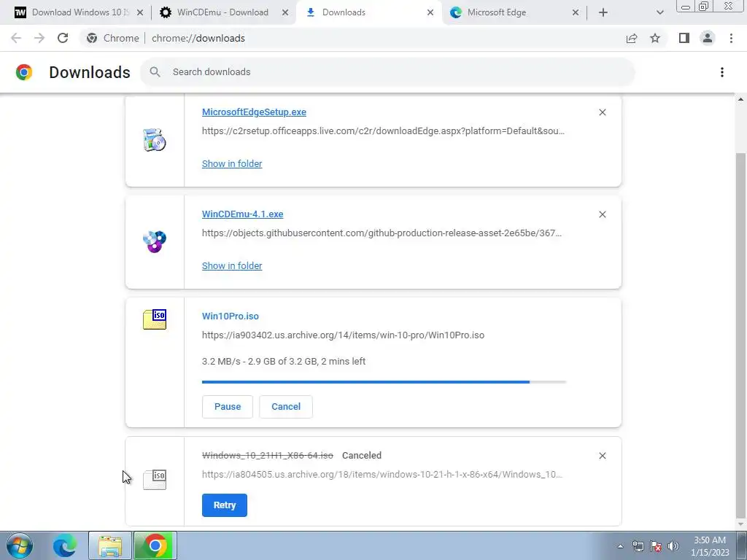Click the vertical scrollbar thumb
The height and width of the screenshot is (560, 747).
[740, 335]
